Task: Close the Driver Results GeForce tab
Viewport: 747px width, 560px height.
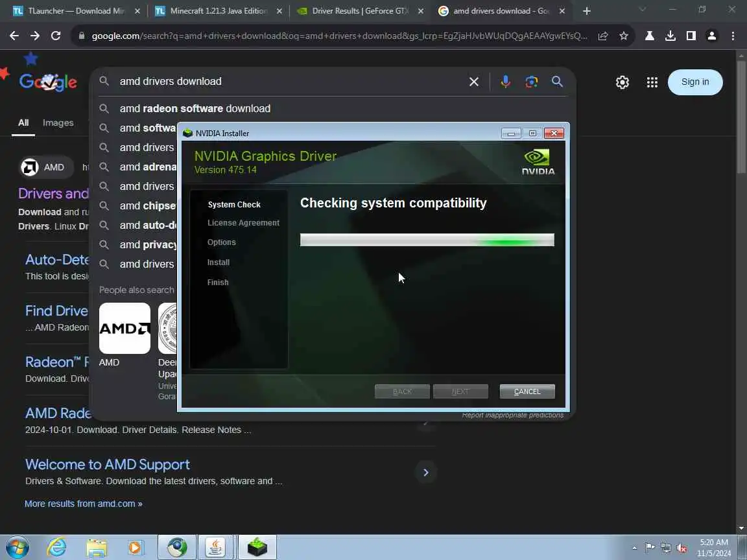Action: [421, 11]
